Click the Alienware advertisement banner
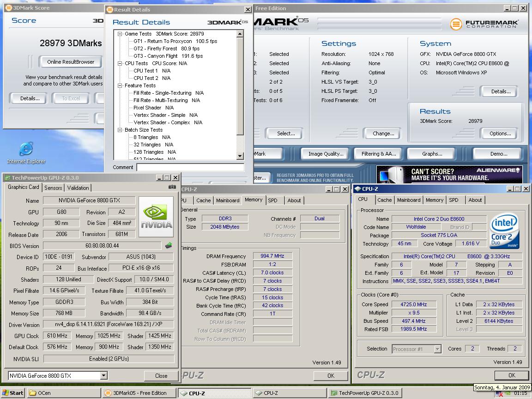This screenshot has height=399, width=532. (449, 174)
